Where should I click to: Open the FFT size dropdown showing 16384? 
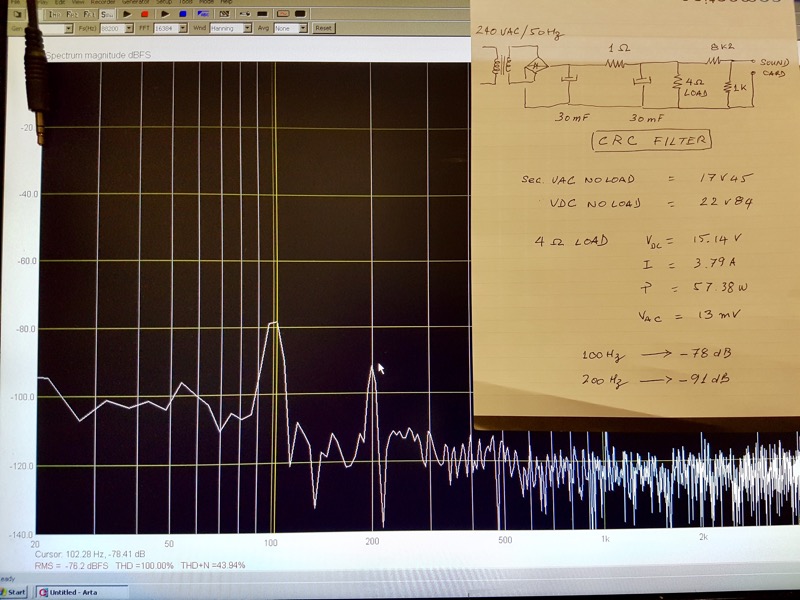183,29
